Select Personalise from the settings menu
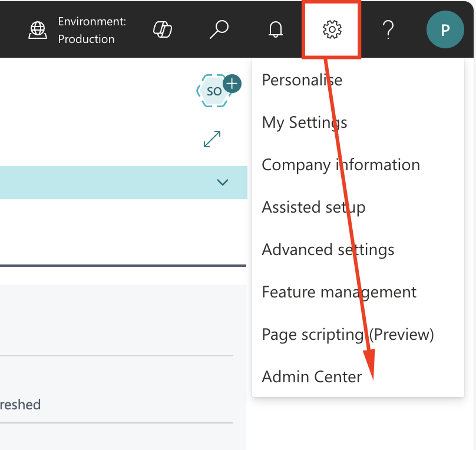 click(302, 80)
